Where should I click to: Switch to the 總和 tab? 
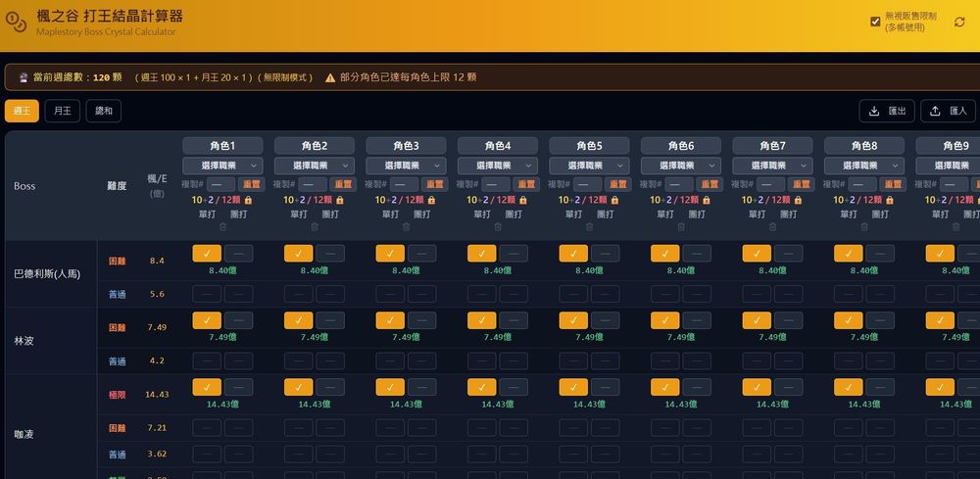coord(104,111)
